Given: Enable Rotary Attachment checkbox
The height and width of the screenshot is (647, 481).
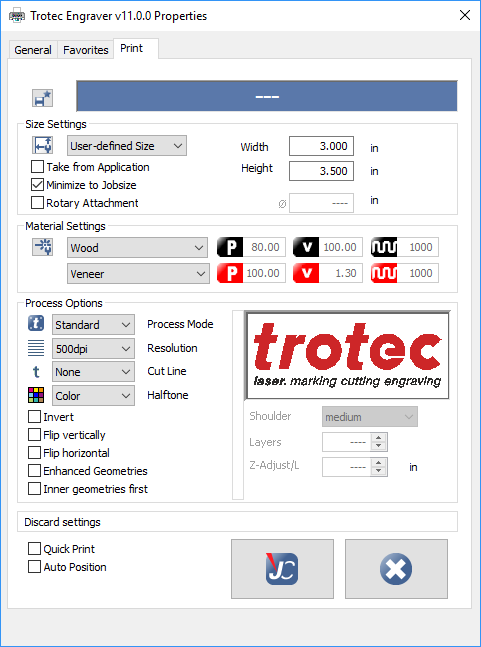Looking at the screenshot, I should click(37, 203).
